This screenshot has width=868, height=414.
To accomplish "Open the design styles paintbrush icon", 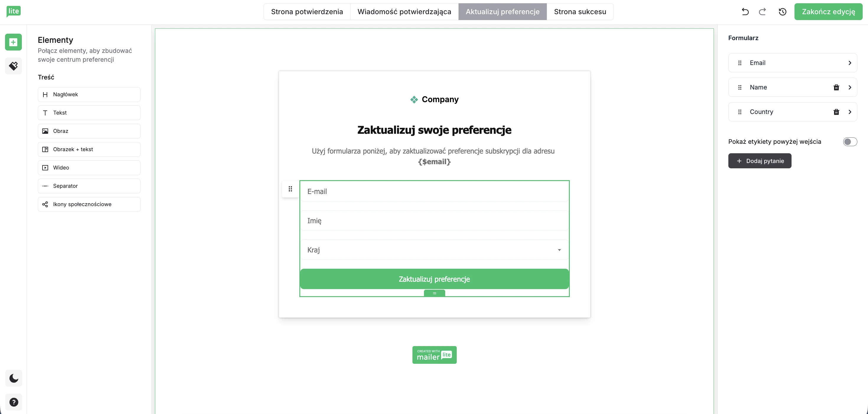I will pyautogui.click(x=13, y=66).
